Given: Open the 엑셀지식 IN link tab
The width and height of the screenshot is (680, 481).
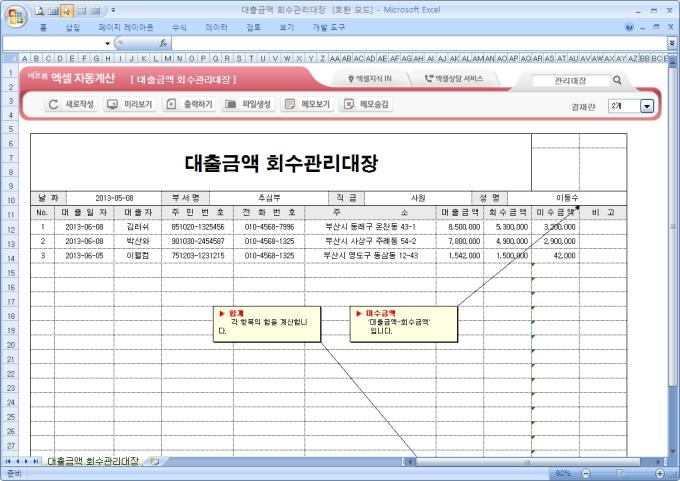Looking at the screenshot, I should tap(370, 79).
